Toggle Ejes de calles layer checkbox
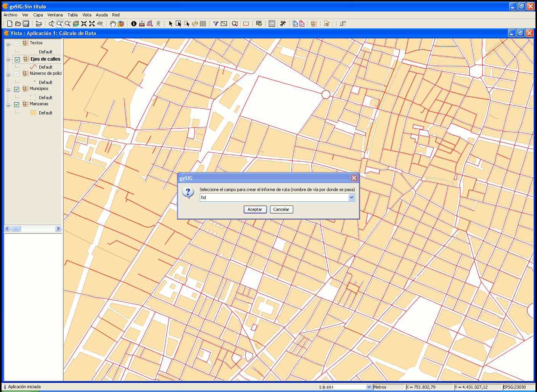The width and height of the screenshot is (537, 392). point(17,59)
